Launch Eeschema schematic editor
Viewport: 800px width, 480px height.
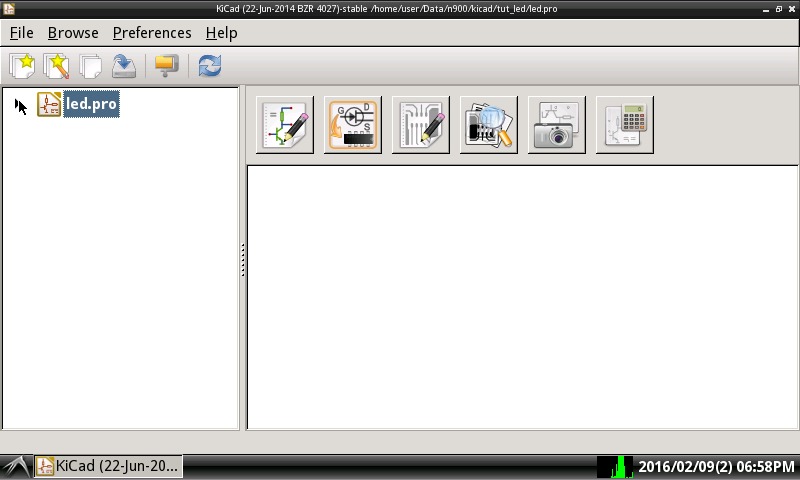click(x=285, y=125)
